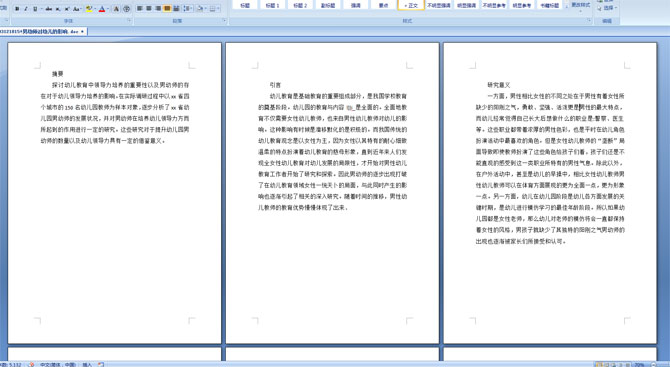Select the 正文 style
Screen dimensions: 670x367
(411, 5)
